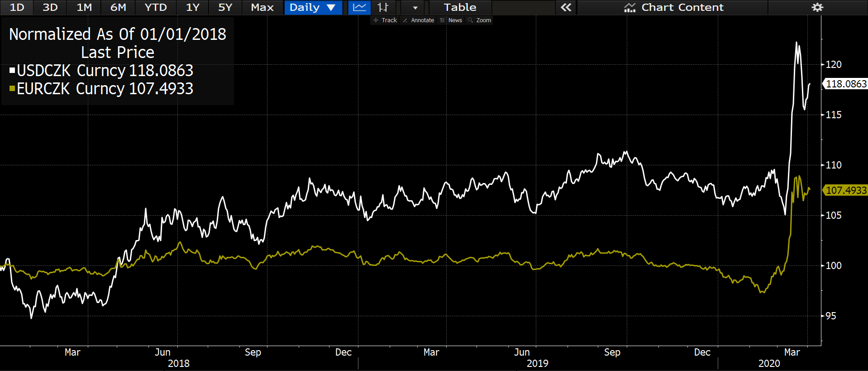Select the 1Y range
Viewport: 868px width, 371px height.
tap(193, 7)
